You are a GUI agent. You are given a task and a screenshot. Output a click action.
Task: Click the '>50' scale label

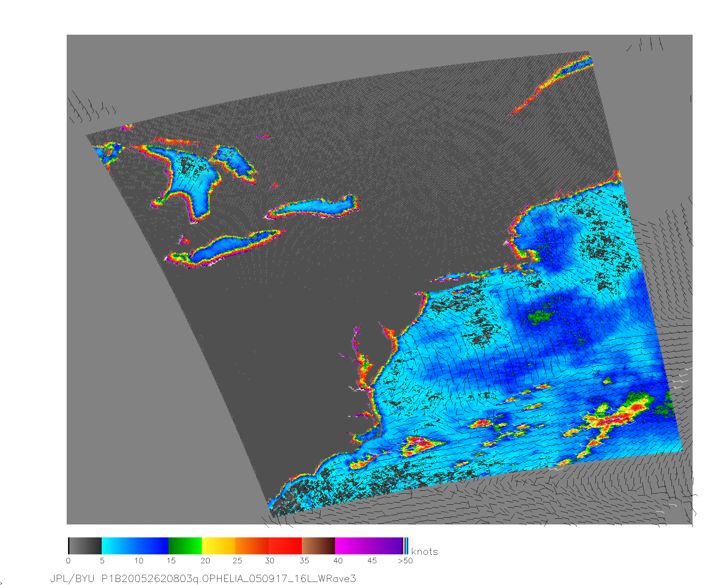pyautogui.click(x=405, y=561)
